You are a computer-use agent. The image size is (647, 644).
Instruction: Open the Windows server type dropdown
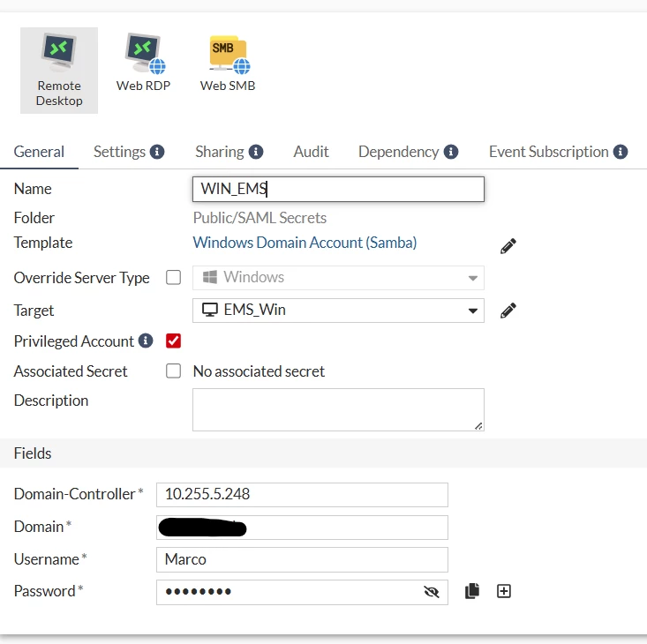click(338, 278)
